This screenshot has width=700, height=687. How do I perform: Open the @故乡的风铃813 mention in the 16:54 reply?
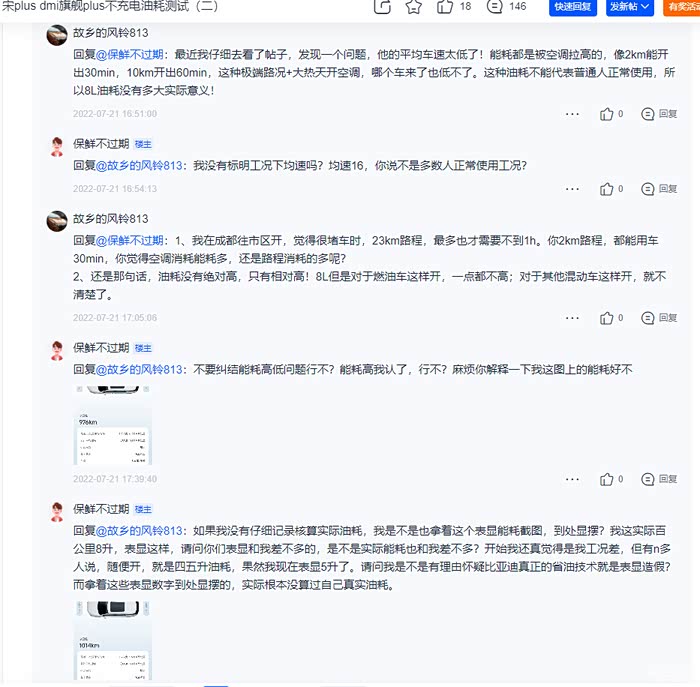139,166
